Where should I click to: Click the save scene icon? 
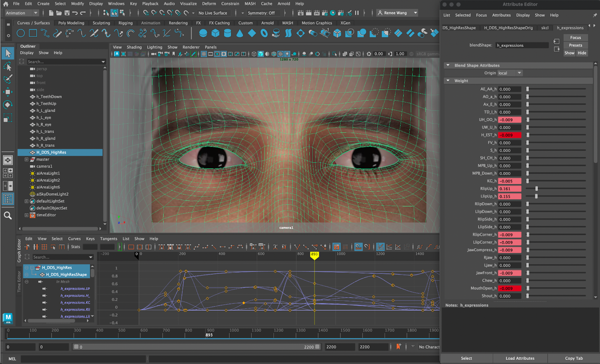(67, 13)
